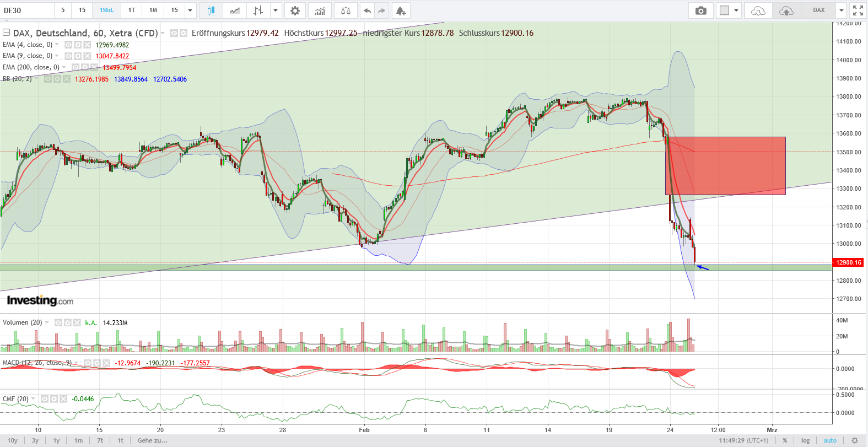The width and height of the screenshot is (868, 447).
Task: Undo the last chart action
Action: tap(367, 10)
